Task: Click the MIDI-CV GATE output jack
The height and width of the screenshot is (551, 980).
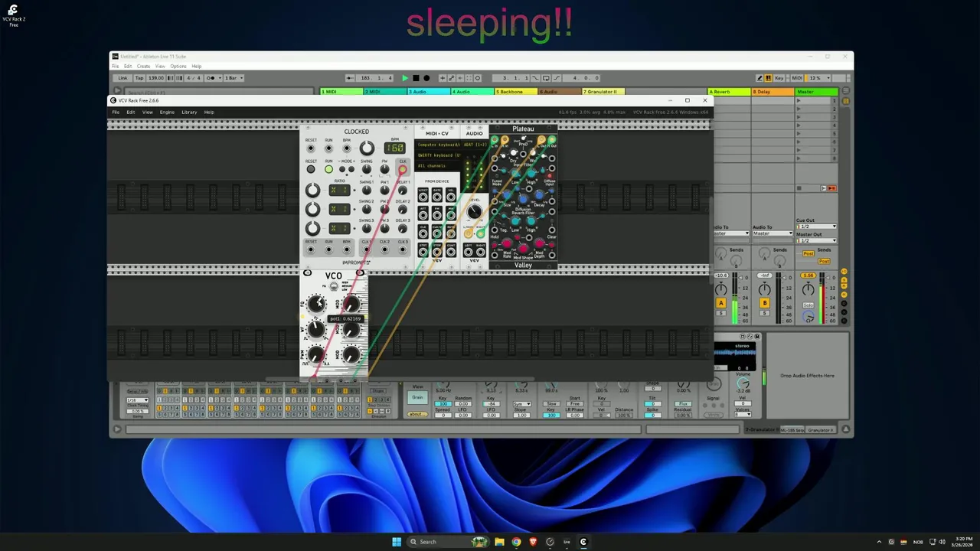Action: pos(437,197)
